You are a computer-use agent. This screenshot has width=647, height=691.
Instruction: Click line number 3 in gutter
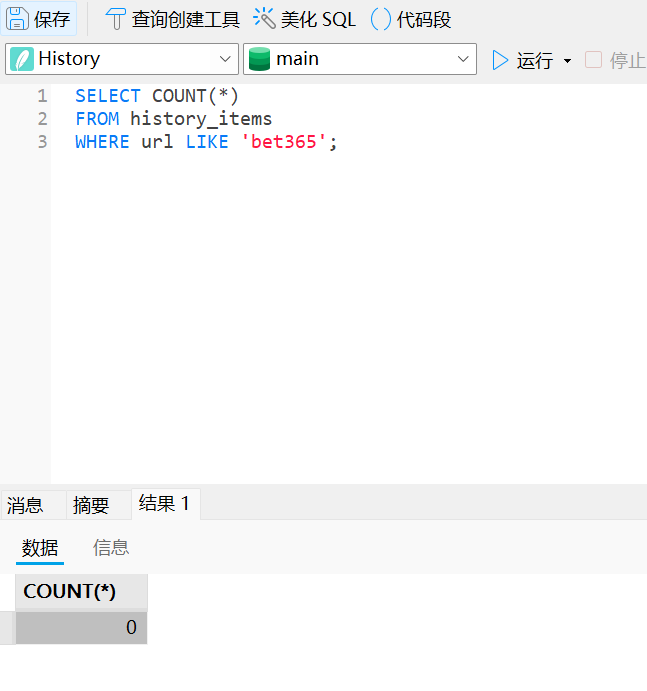pyautogui.click(x=42, y=142)
